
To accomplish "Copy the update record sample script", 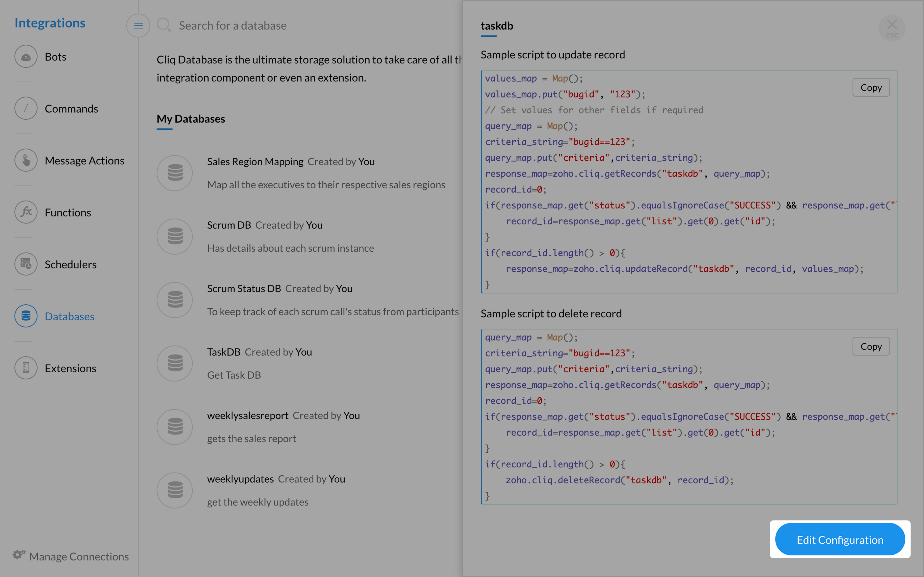I will pos(871,87).
